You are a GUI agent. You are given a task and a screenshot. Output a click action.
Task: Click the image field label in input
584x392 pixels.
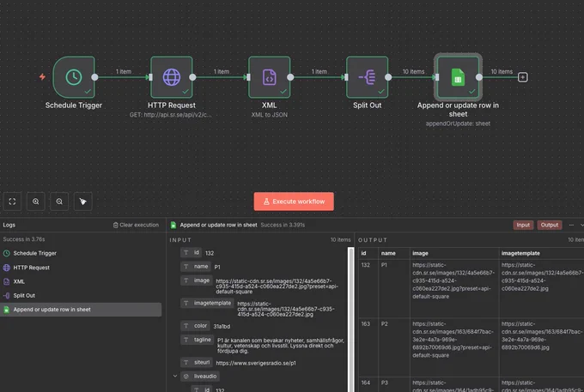tap(197, 280)
